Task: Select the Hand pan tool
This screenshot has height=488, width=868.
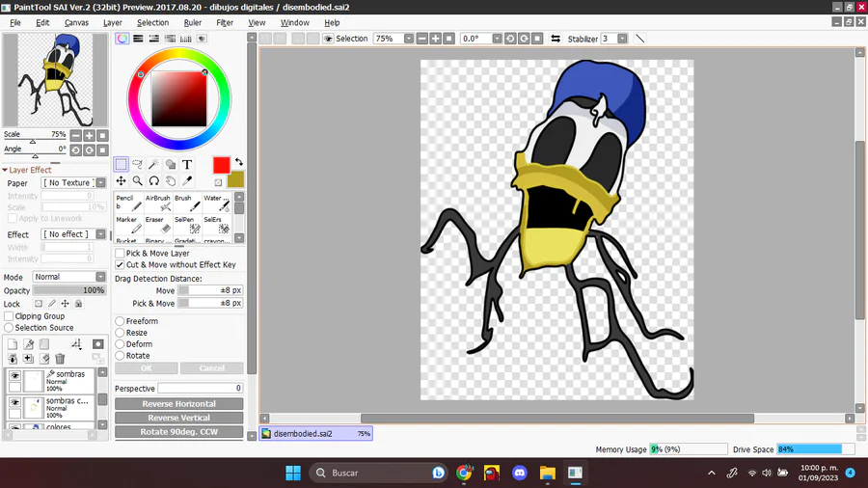Action: [x=171, y=181]
